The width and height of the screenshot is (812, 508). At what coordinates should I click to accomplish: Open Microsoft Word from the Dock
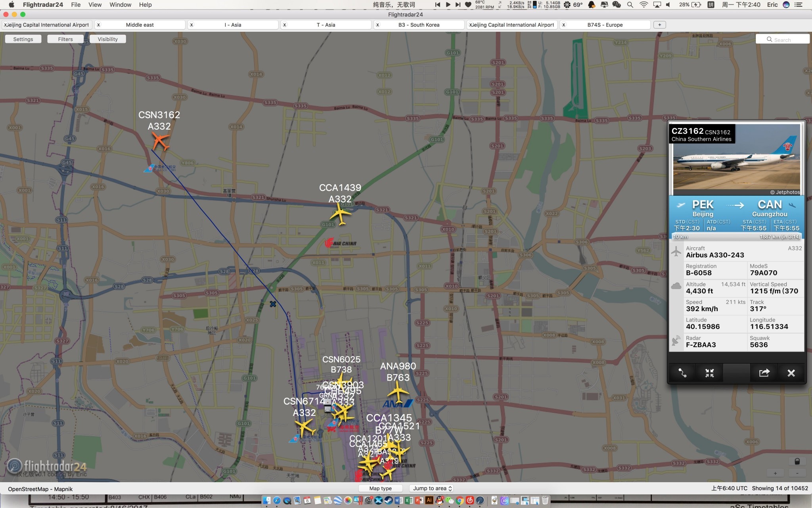(398, 500)
